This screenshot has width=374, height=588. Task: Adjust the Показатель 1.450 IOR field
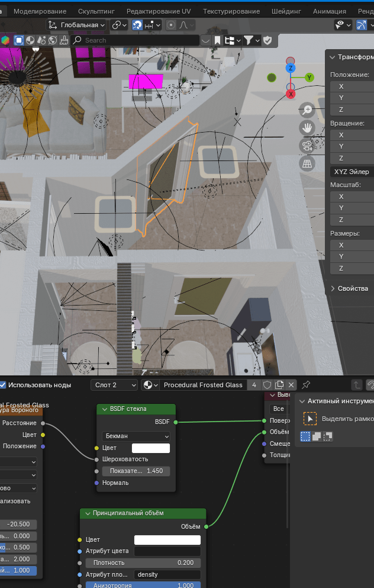[x=136, y=471]
